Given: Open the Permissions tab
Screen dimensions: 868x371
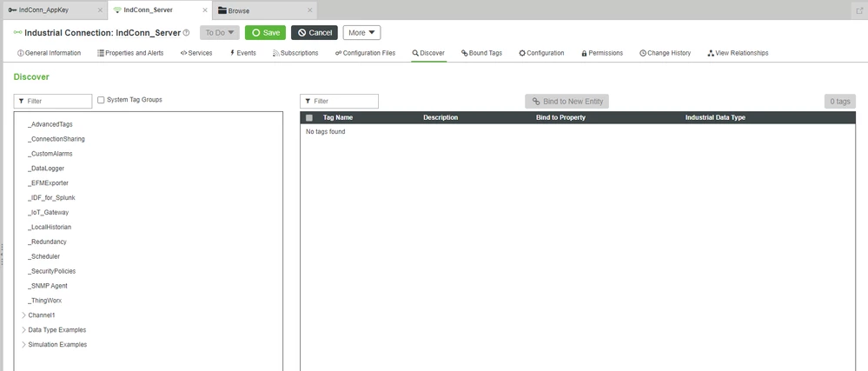Looking at the screenshot, I should coord(602,53).
